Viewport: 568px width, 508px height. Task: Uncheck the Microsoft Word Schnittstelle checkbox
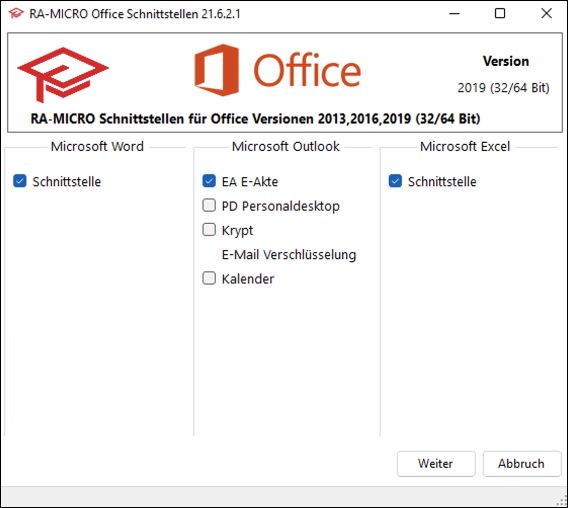tap(20, 181)
